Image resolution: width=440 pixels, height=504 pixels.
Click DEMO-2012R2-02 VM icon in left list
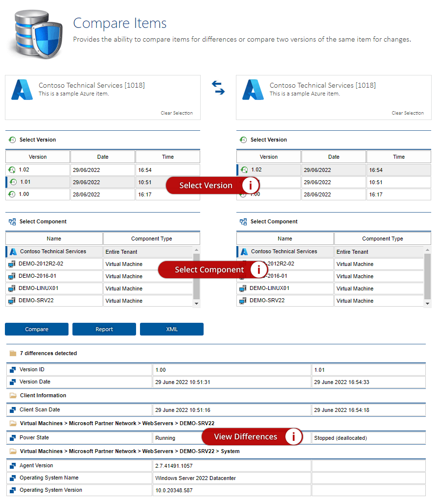coord(12,264)
